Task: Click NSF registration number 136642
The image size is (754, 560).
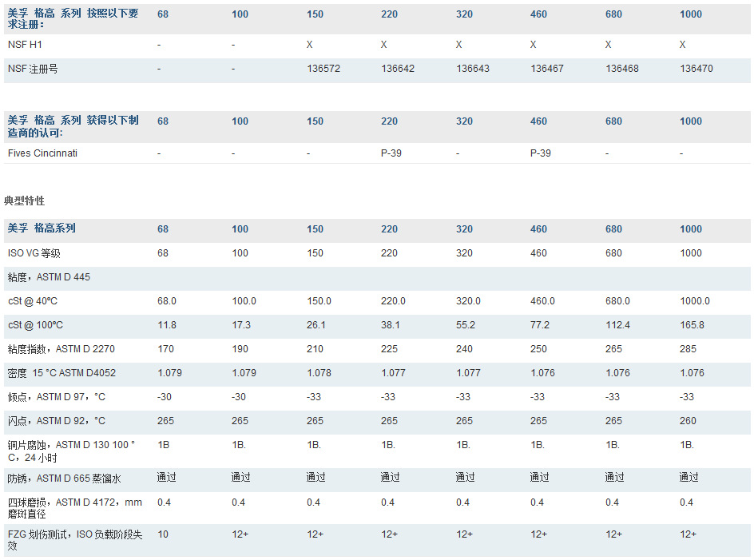Action: click(398, 69)
